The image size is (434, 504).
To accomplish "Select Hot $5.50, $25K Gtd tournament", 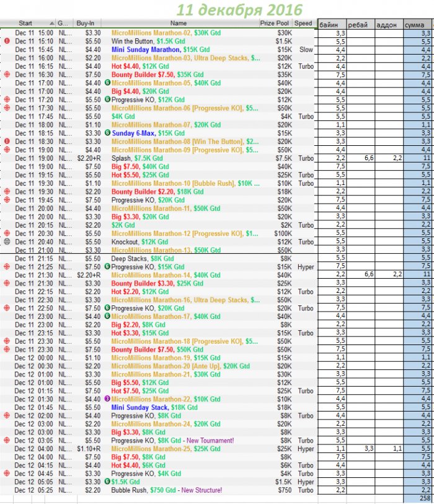I will coord(140,175).
